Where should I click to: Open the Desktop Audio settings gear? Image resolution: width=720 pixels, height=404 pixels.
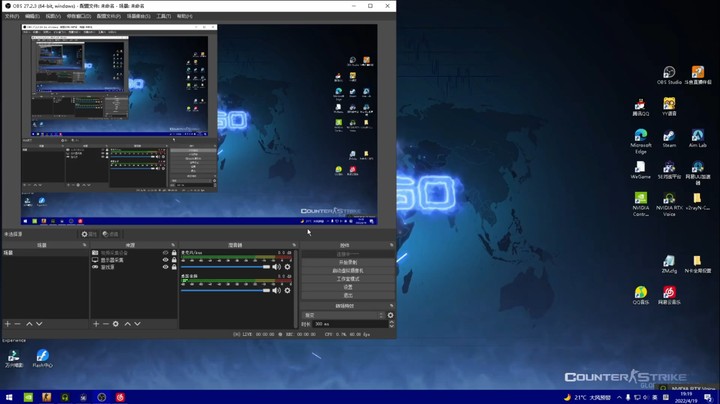point(287,290)
